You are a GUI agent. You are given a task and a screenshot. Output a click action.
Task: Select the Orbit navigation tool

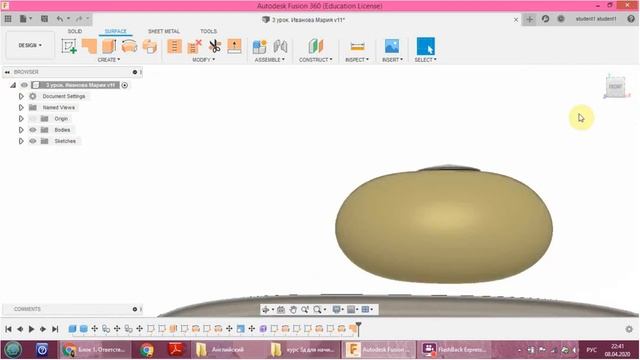tap(266, 310)
